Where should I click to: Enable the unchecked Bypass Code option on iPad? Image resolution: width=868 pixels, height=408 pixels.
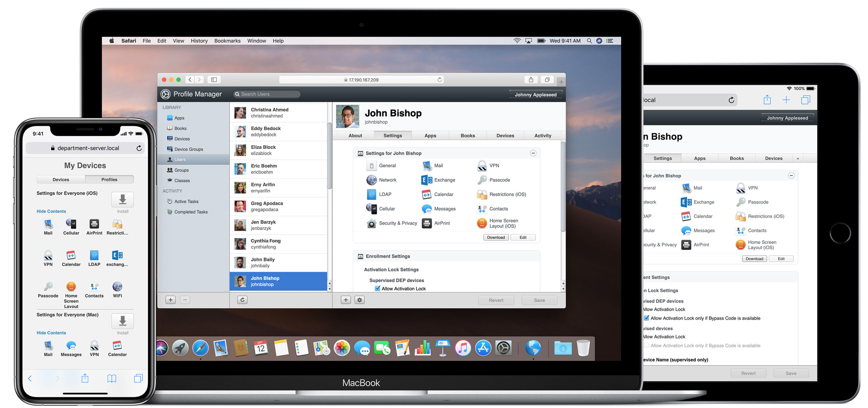tap(646, 346)
